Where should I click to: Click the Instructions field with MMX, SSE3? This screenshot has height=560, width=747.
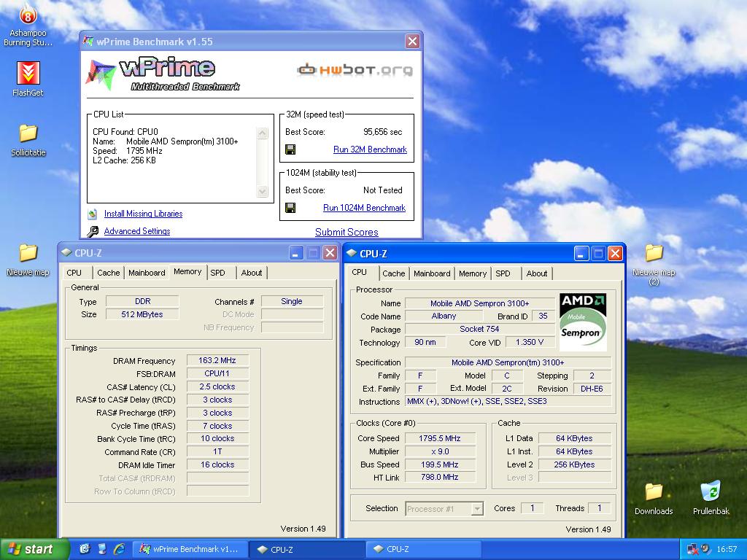pos(508,402)
